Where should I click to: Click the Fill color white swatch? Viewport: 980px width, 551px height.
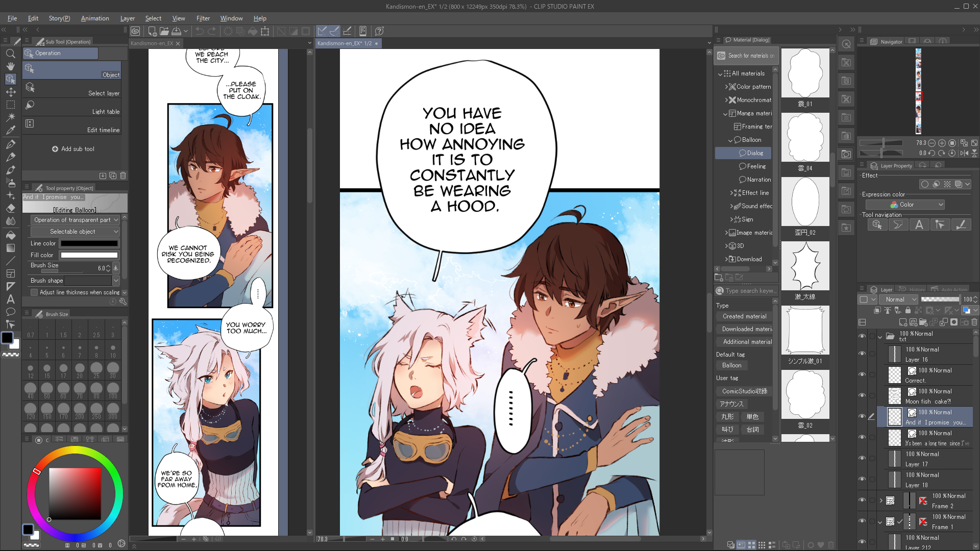pos(89,255)
